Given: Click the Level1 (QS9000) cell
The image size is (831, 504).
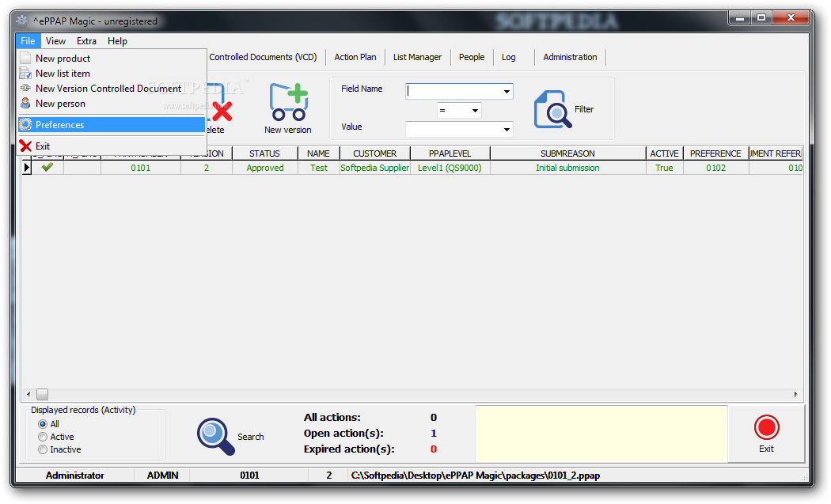Looking at the screenshot, I should click(450, 168).
